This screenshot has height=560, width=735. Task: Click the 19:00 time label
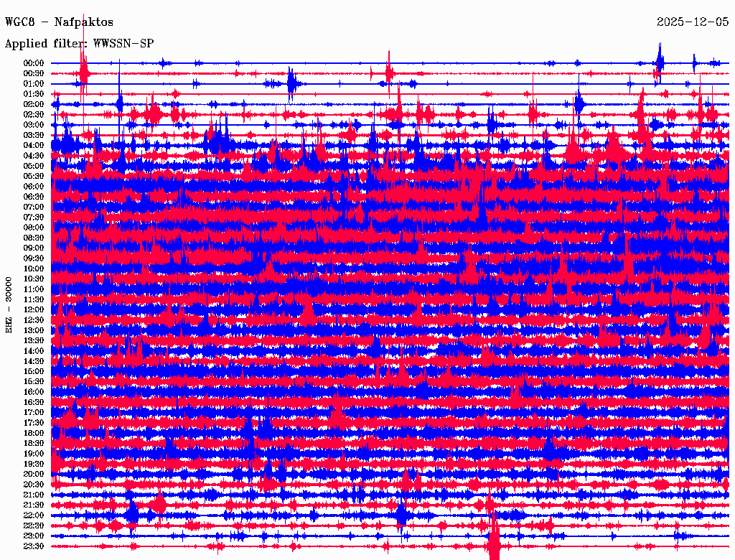[34, 454]
